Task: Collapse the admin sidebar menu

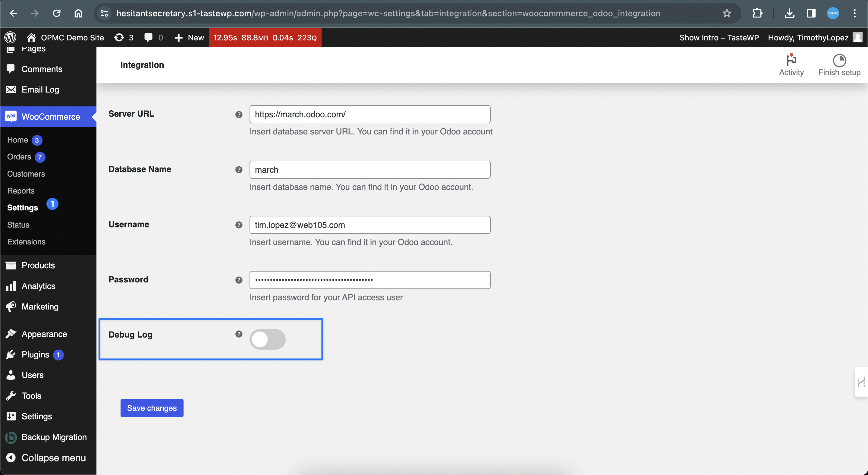Action: coord(48,458)
